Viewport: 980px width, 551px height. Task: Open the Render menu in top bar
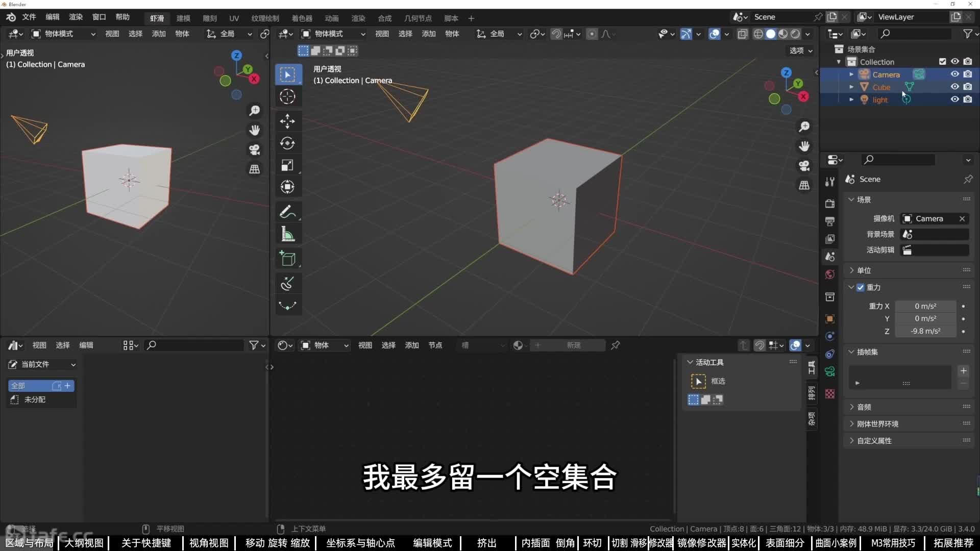(x=76, y=17)
